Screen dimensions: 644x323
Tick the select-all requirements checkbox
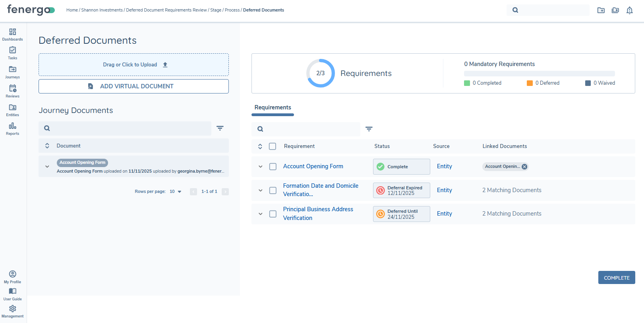[x=273, y=146]
